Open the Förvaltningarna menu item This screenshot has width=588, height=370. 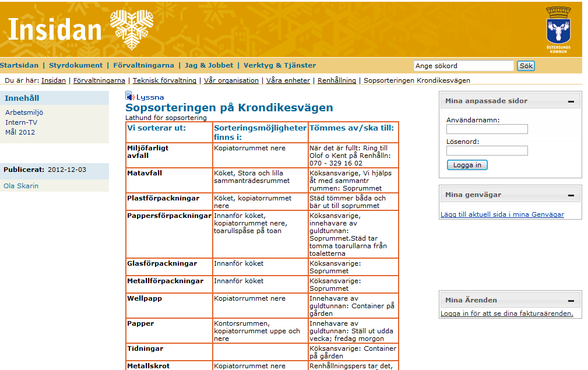tap(143, 65)
